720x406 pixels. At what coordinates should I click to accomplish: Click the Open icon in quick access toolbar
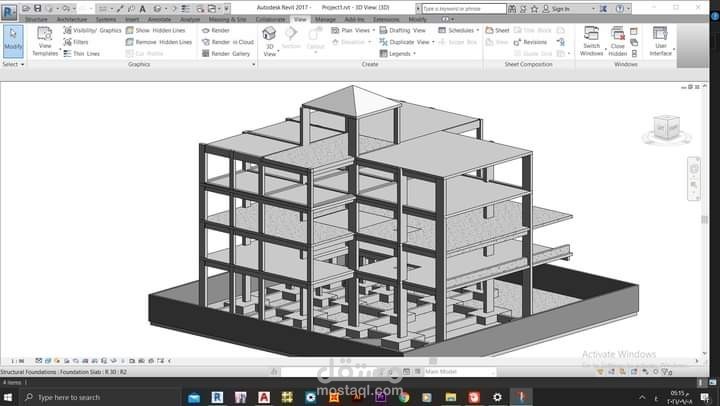coord(26,8)
